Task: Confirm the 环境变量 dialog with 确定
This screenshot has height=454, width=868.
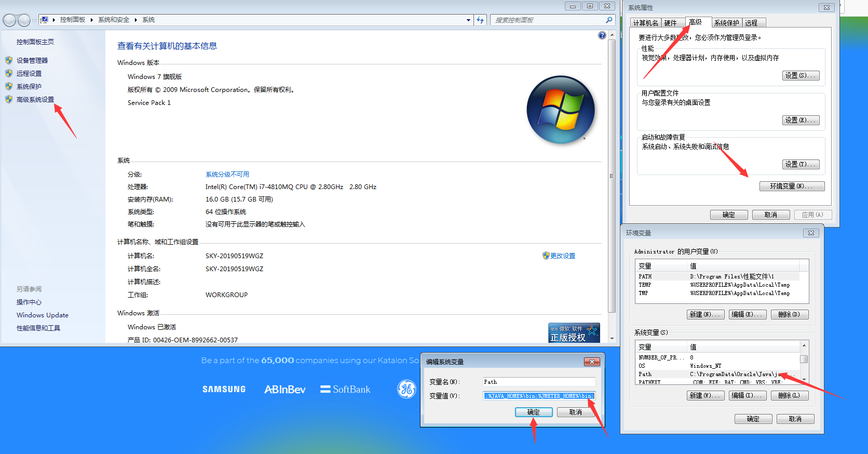Action: click(753, 419)
